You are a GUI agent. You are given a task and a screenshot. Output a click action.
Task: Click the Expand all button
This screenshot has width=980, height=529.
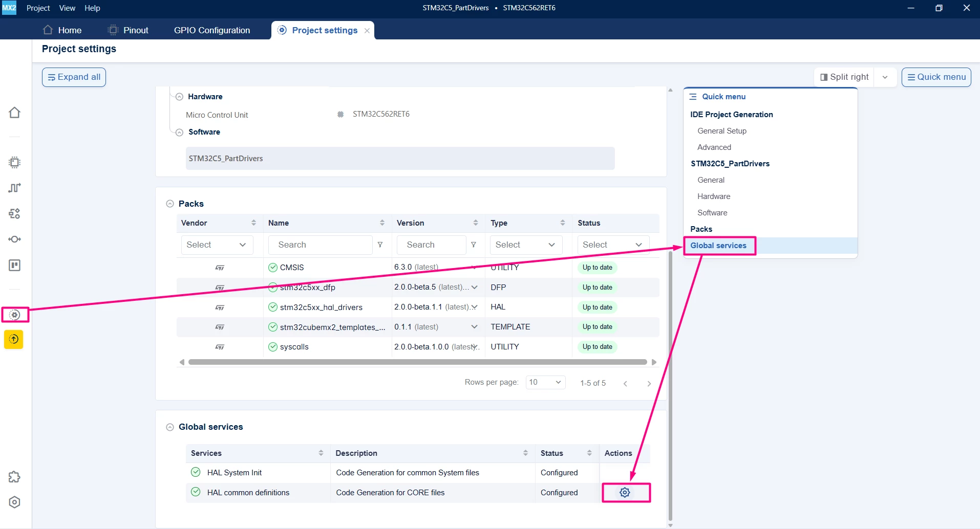click(74, 77)
